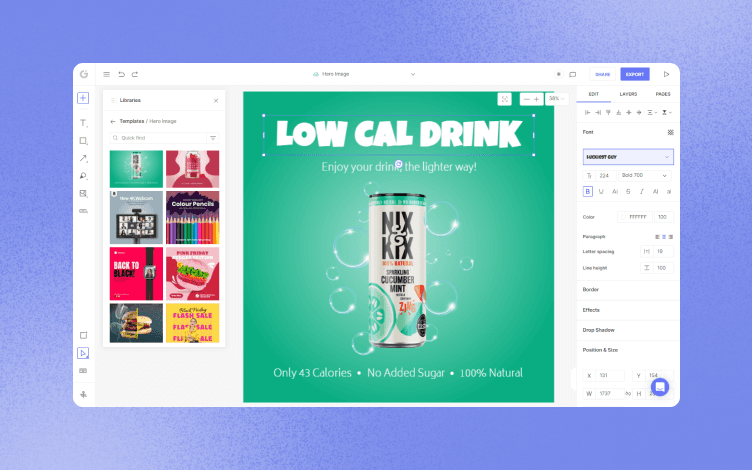Viewport: 752px width, 470px height.
Task: Toggle Underline text style
Action: (601, 191)
